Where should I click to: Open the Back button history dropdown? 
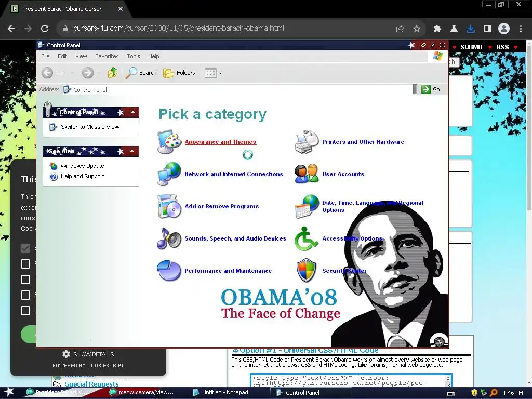pos(72,73)
